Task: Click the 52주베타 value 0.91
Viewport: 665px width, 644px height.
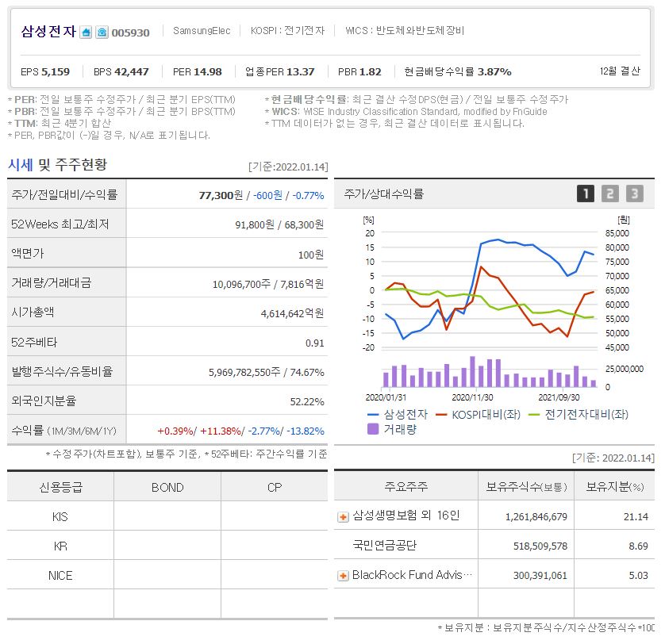Action: point(315,343)
